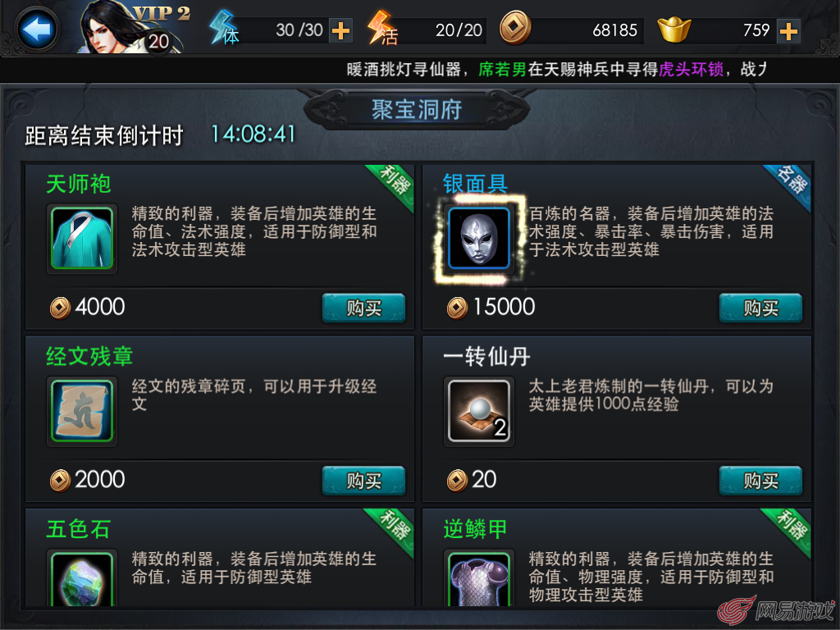Image resolution: width=840 pixels, height=630 pixels.
Task: Select the 五色石 gem item icon
Action: (82, 578)
